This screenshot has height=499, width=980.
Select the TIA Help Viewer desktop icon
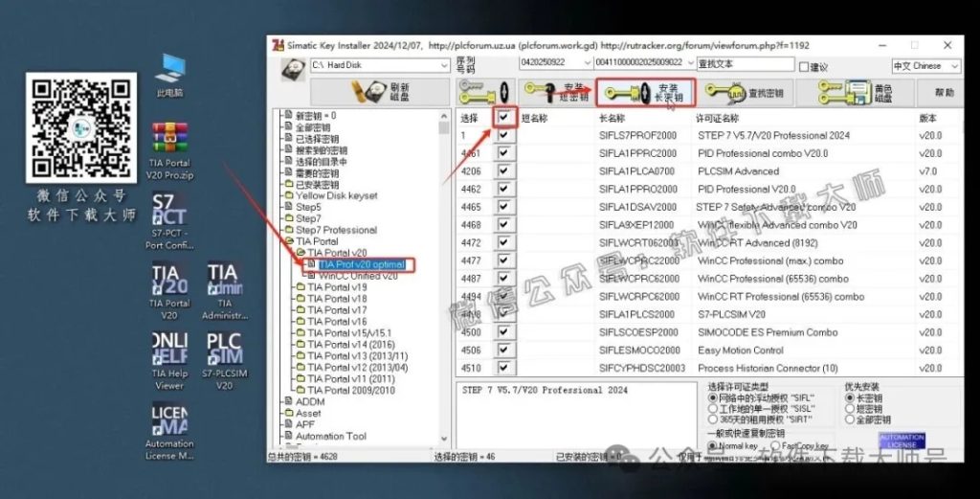169,361
